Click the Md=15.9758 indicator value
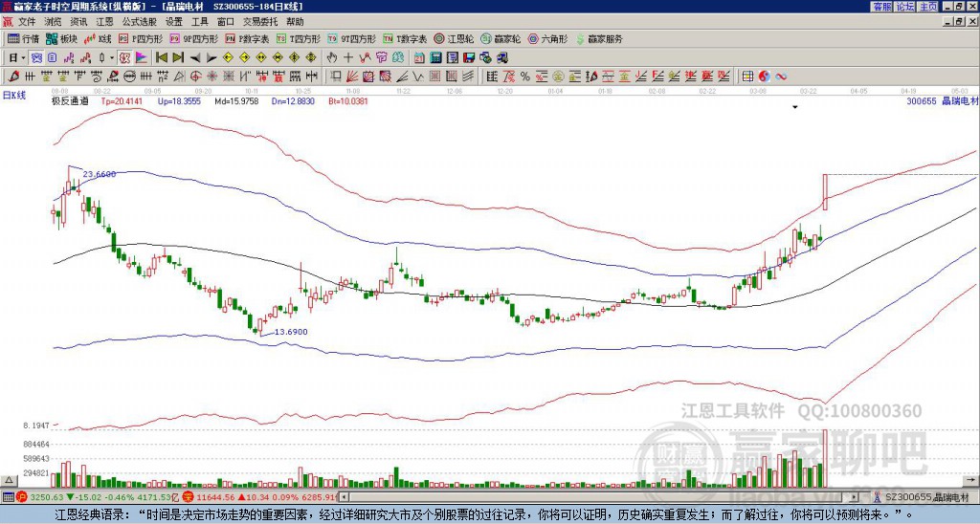The height and width of the screenshot is (524, 980). 236,100
